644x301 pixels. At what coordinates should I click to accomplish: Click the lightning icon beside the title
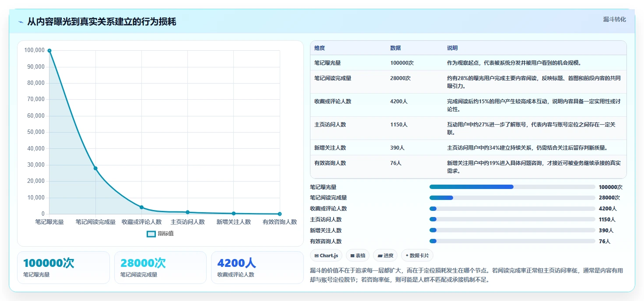pos(21,22)
